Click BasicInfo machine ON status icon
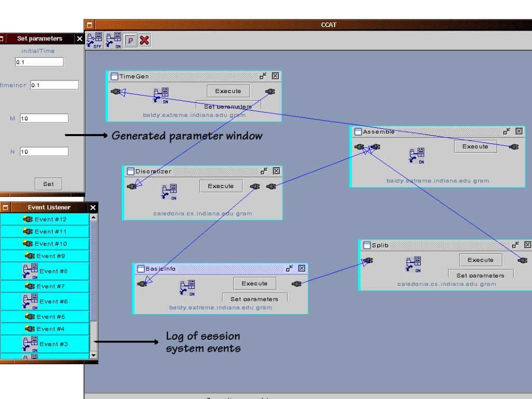The width and height of the screenshot is (532, 399). click(188, 288)
